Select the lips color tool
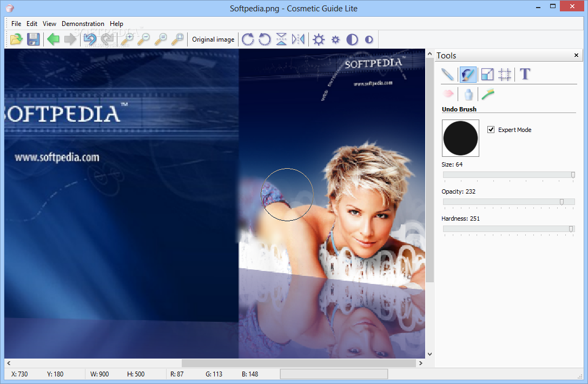This screenshot has width=588, height=384. click(448, 94)
